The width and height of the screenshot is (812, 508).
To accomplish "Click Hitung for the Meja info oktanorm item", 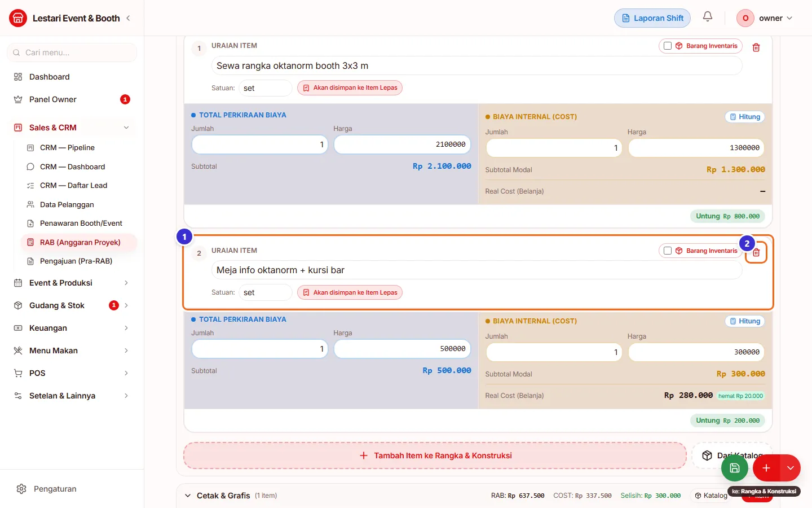I will point(745,321).
